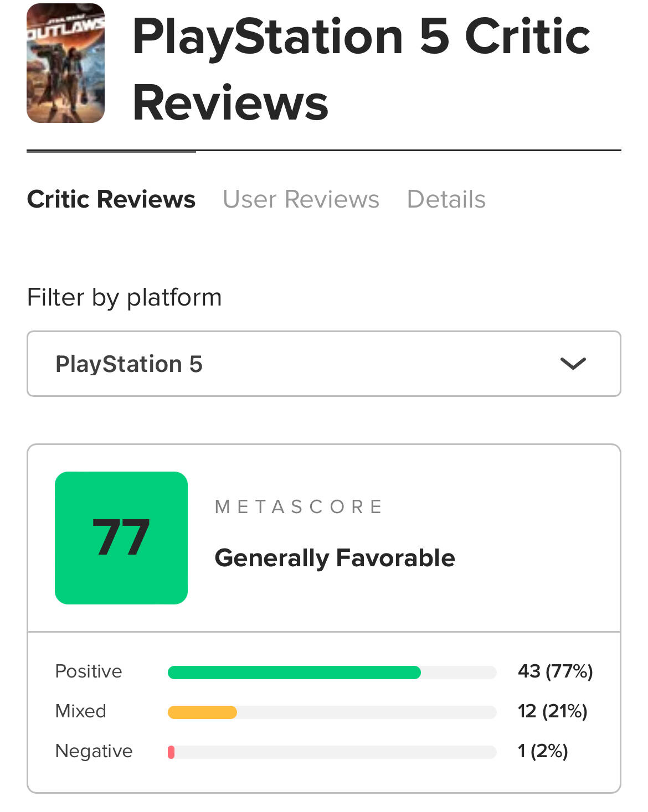This screenshot has width=648, height=812.
Task: Click the platform dropdown chevron arrow
Action: [x=573, y=364]
